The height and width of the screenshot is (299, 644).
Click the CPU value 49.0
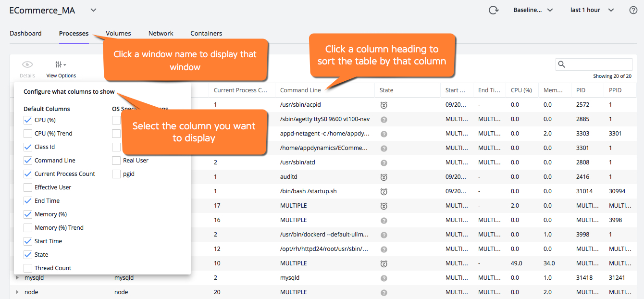click(x=517, y=263)
